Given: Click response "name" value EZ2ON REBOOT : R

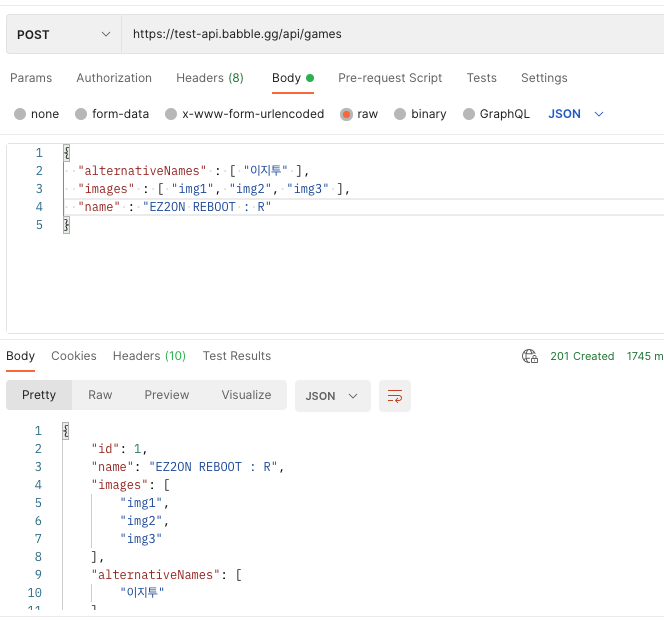Looking at the screenshot, I should click(x=213, y=467).
